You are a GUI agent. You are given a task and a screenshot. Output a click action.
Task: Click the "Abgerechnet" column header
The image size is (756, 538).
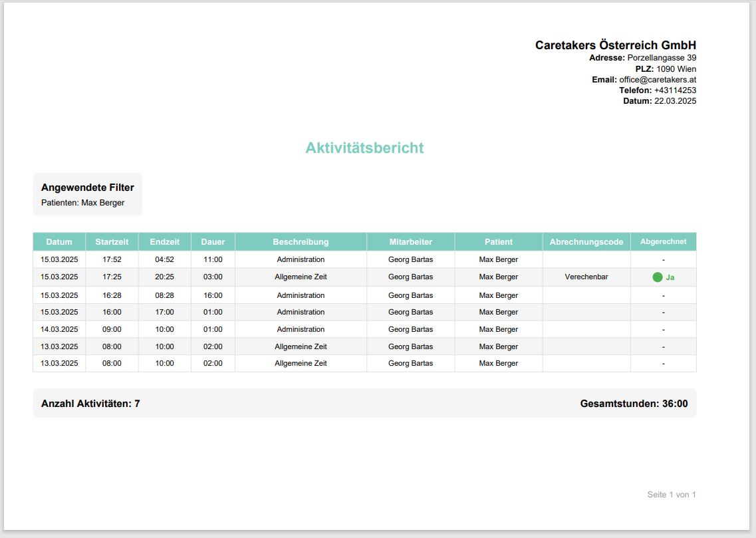(663, 242)
